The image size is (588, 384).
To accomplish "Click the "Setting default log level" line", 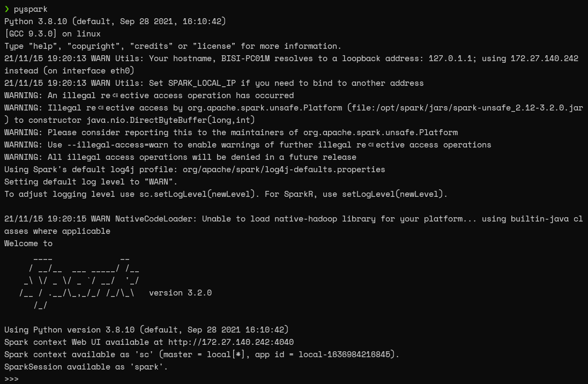I will (91, 182).
